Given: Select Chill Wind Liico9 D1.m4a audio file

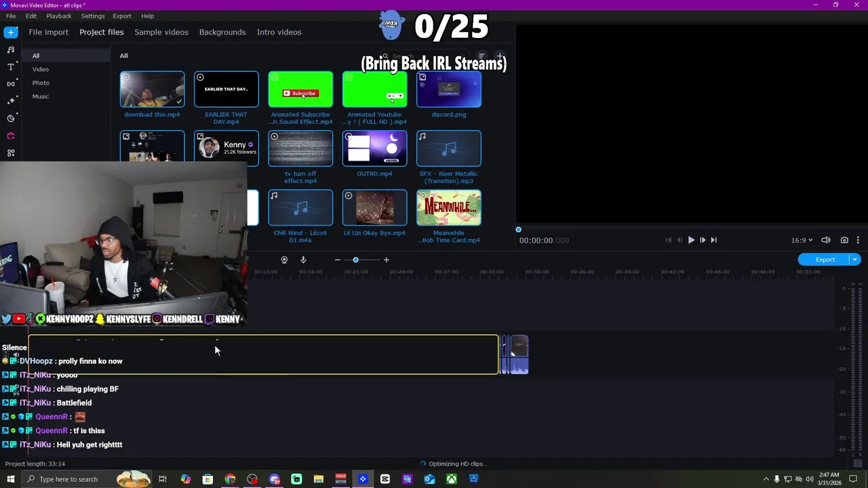Looking at the screenshot, I should coord(300,207).
